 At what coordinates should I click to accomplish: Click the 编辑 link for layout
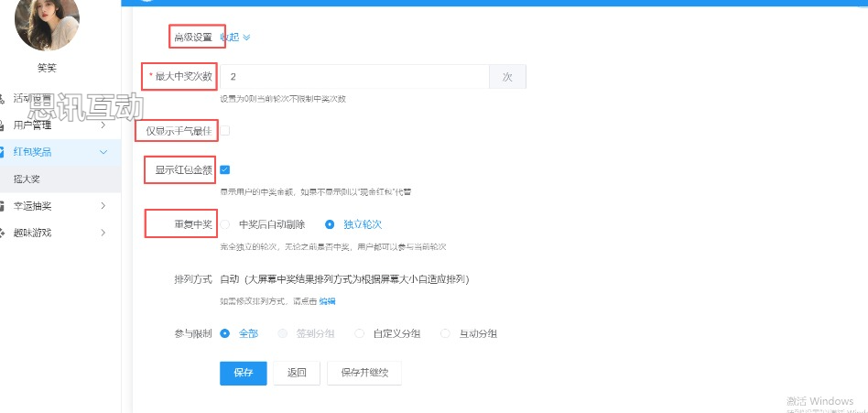pyautogui.click(x=327, y=300)
